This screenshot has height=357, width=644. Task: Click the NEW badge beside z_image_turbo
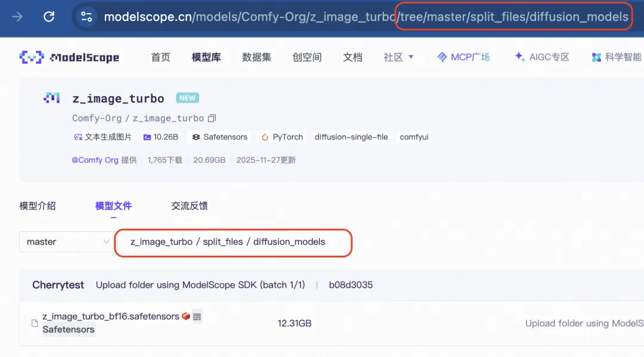[x=187, y=98]
